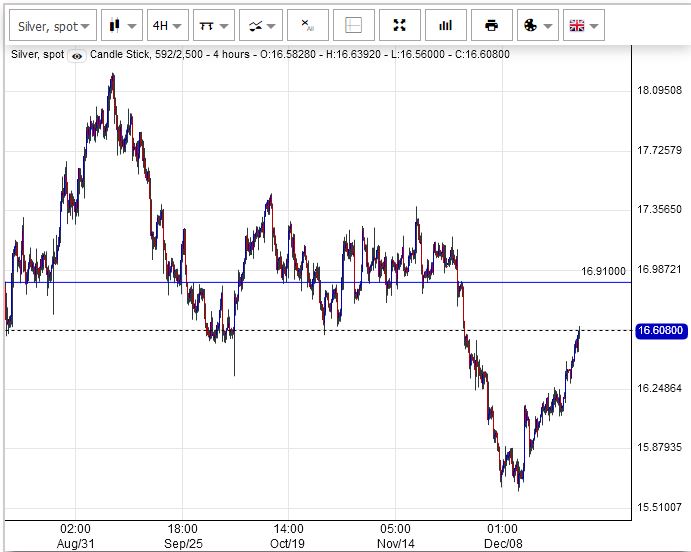This screenshot has height=552, width=691.
Task: Toggle the crosshair grid button
Action: tap(353, 25)
